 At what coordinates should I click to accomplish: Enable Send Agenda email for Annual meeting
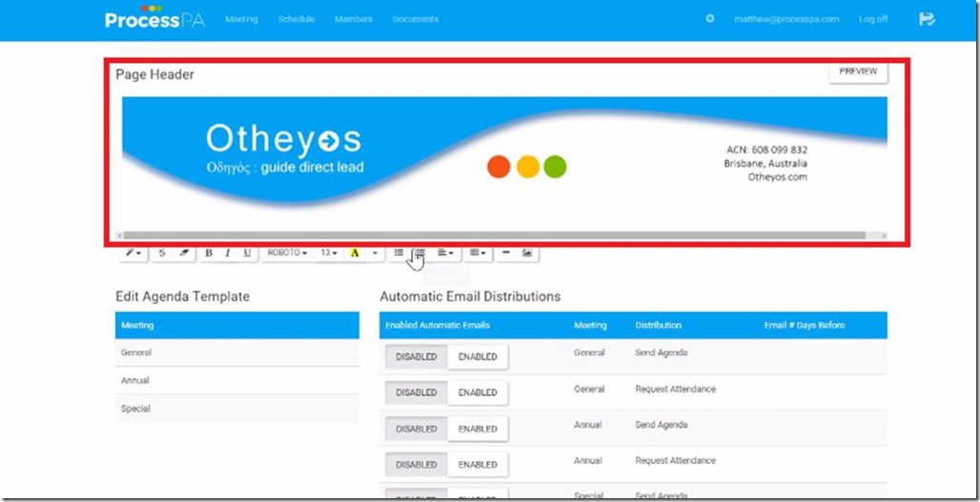tap(478, 429)
